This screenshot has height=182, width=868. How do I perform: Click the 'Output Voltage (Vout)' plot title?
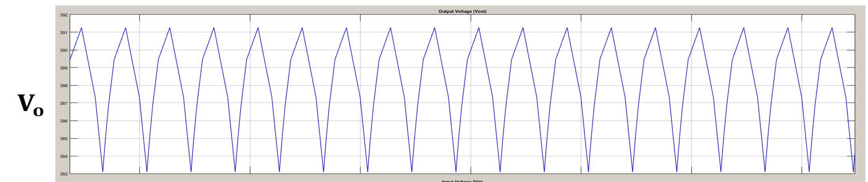click(x=462, y=11)
